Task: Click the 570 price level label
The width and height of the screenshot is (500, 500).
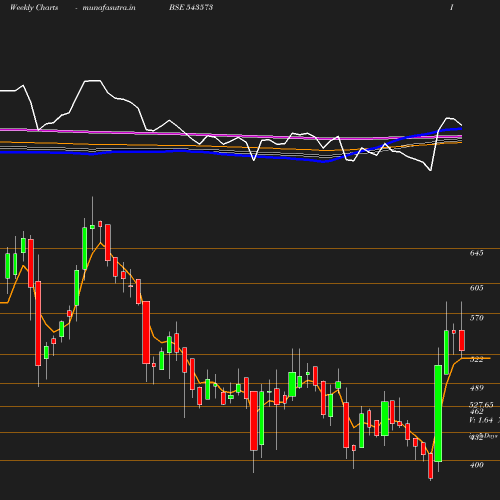Action: point(476,318)
